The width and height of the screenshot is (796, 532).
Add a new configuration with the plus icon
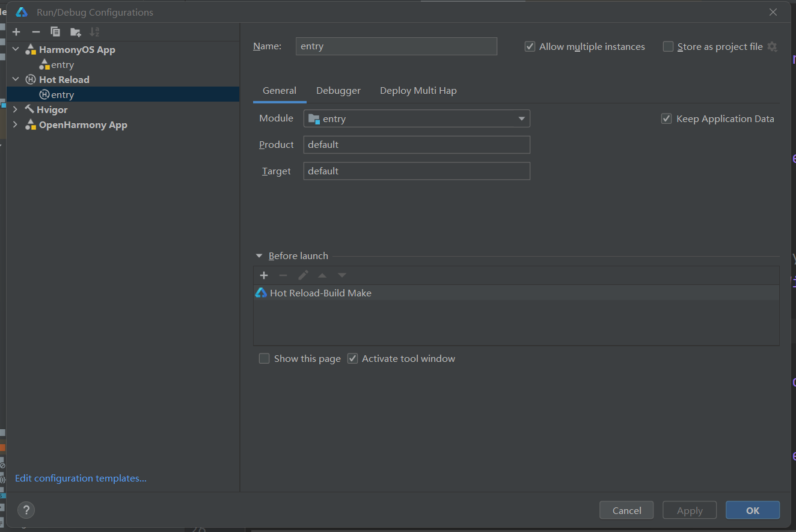[x=16, y=32]
